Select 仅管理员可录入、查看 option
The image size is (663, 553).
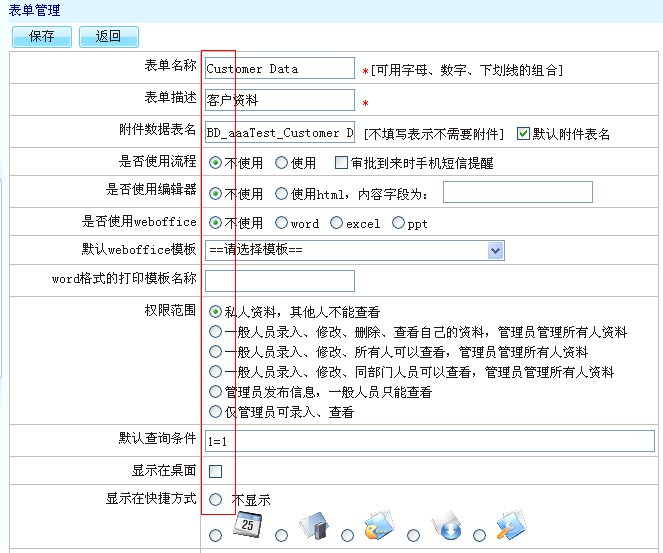pyautogui.click(x=216, y=412)
